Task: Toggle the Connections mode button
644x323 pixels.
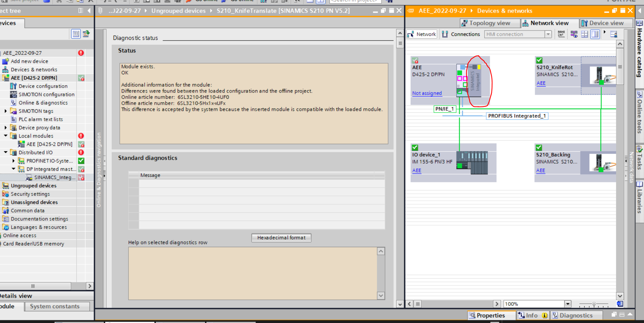Action: tap(461, 34)
